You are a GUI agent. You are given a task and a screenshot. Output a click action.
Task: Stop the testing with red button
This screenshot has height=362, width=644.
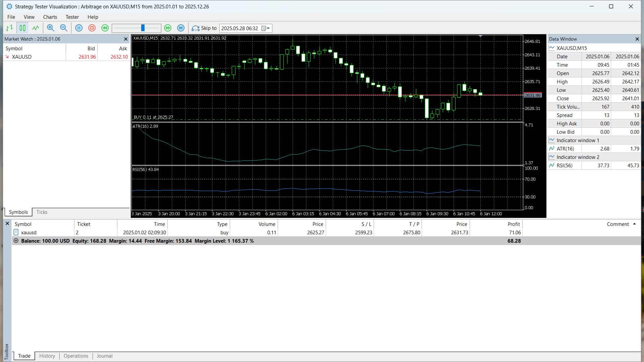point(92,28)
